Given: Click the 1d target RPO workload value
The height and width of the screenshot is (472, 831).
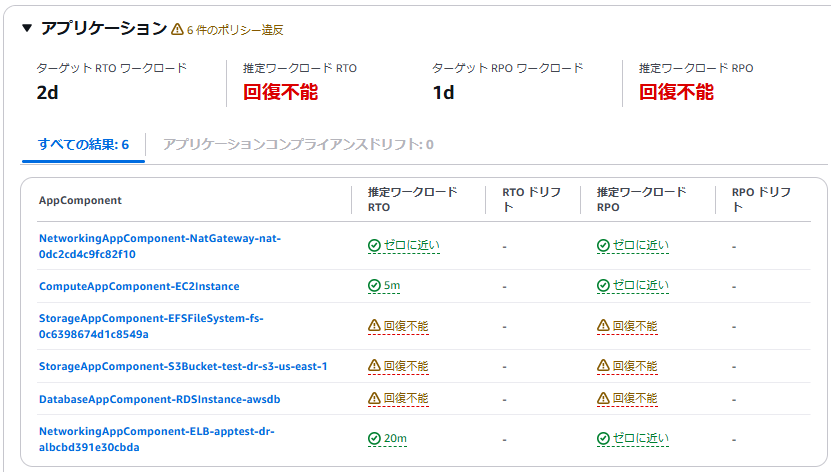Looking at the screenshot, I should 444,93.
